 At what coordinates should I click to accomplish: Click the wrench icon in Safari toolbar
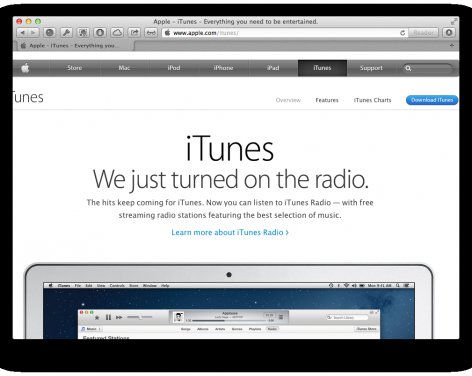(x=66, y=33)
